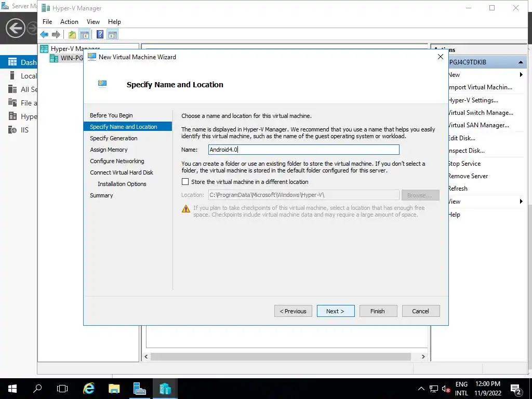Select Hyper-V Manager root tree node
Screen dimensions: 532x399
[70, 48]
